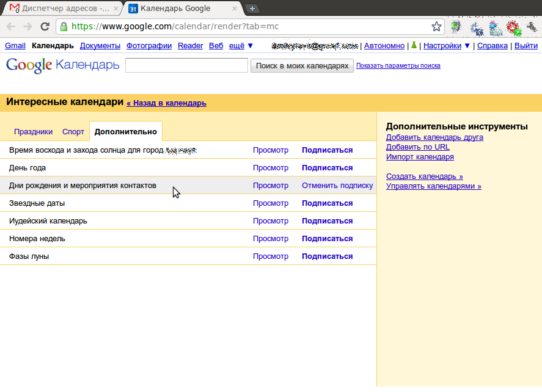This screenshot has width=542, height=392.
Task: Subscribe to Фазы луны calendar
Action: [328, 256]
